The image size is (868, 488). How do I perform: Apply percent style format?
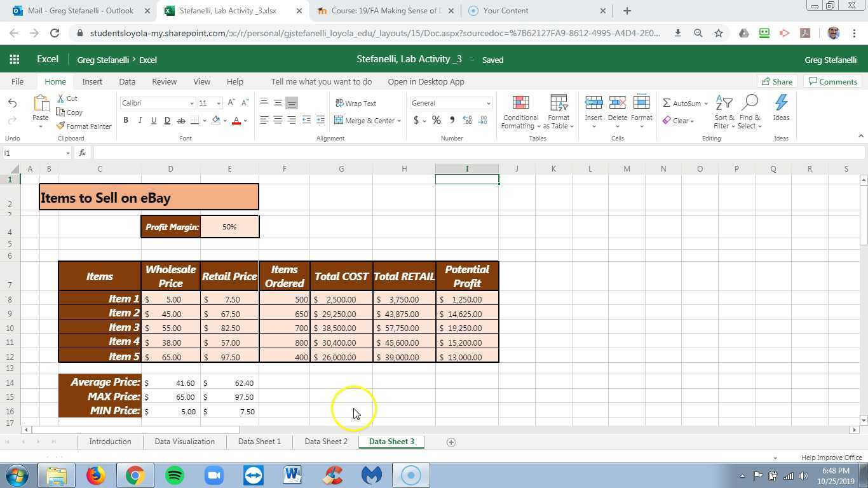[x=437, y=120]
